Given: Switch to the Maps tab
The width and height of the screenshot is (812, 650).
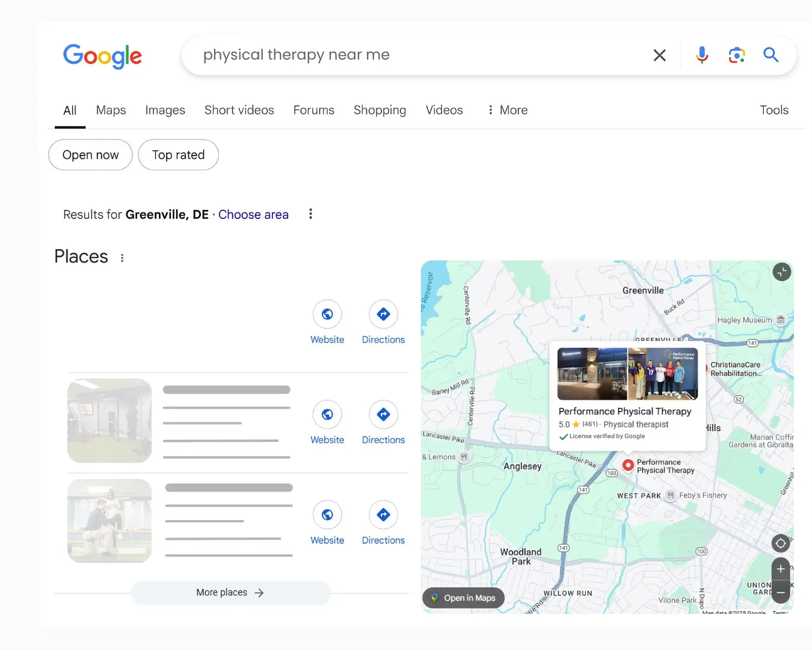Looking at the screenshot, I should point(111,110).
